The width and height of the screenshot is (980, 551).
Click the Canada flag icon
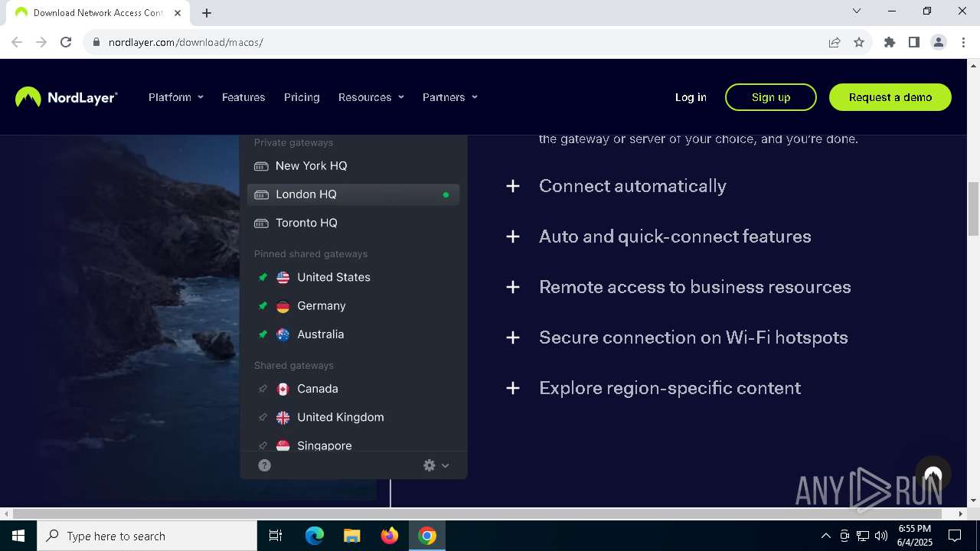[x=283, y=389]
